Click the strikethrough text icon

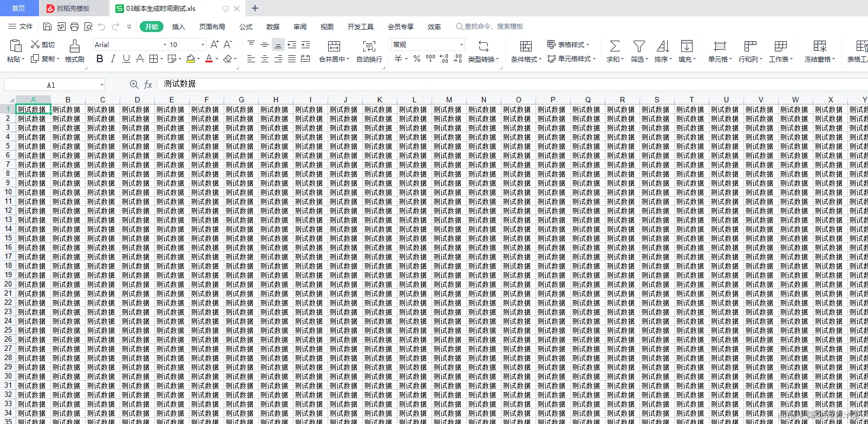pos(140,58)
